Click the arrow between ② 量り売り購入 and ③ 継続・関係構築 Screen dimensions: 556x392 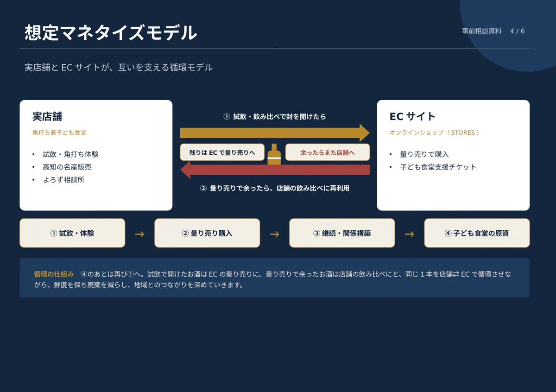[x=274, y=234]
